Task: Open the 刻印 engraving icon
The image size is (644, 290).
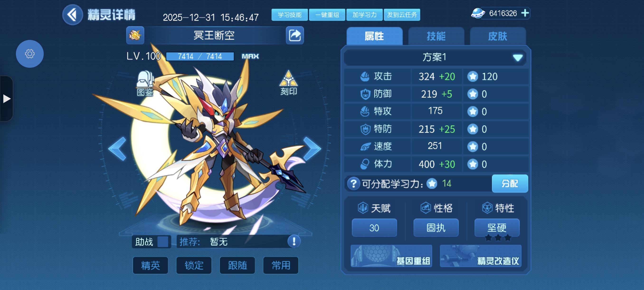Action: (x=289, y=83)
